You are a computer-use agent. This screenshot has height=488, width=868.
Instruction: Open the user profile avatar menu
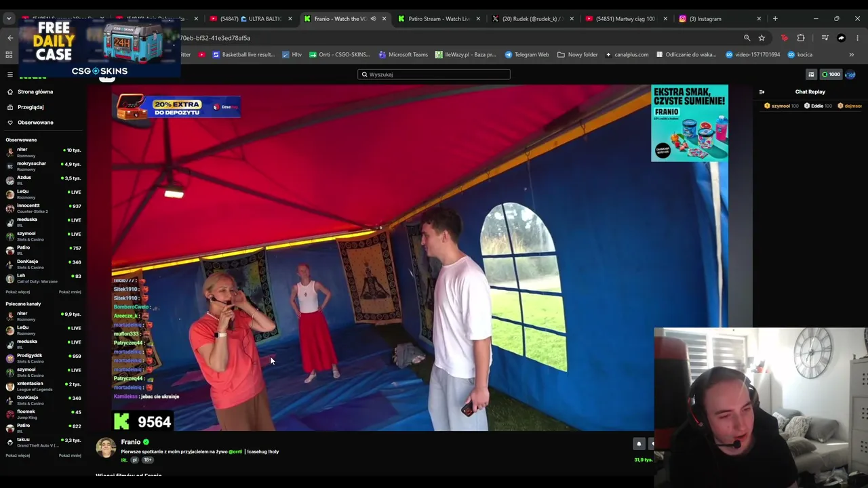pos(850,75)
